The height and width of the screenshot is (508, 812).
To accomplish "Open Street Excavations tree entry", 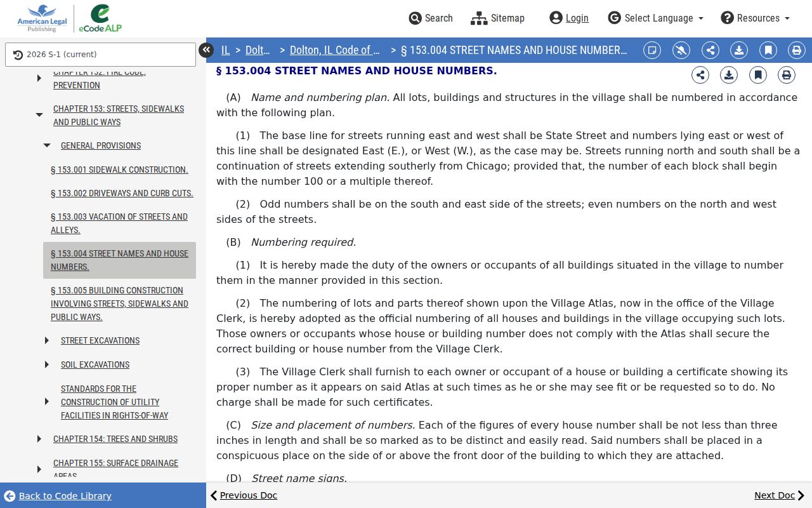I will (x=100, y=340).
